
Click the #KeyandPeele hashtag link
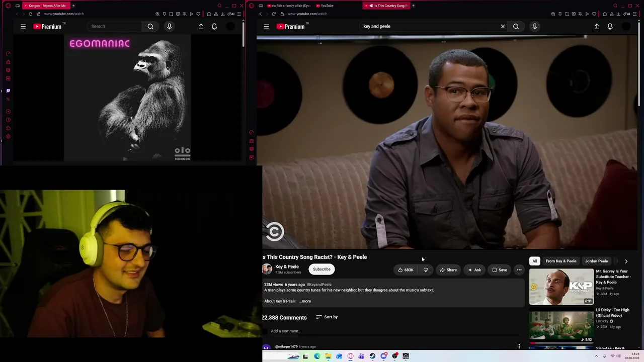pos(319,285)
